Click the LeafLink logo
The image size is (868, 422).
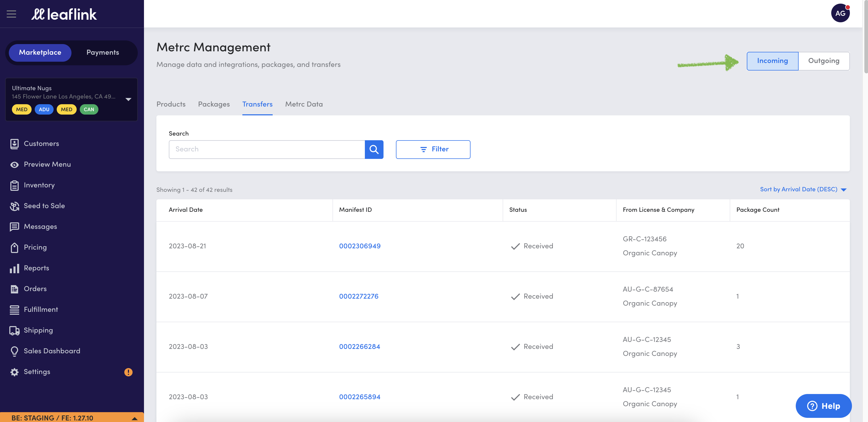(64, 14)
